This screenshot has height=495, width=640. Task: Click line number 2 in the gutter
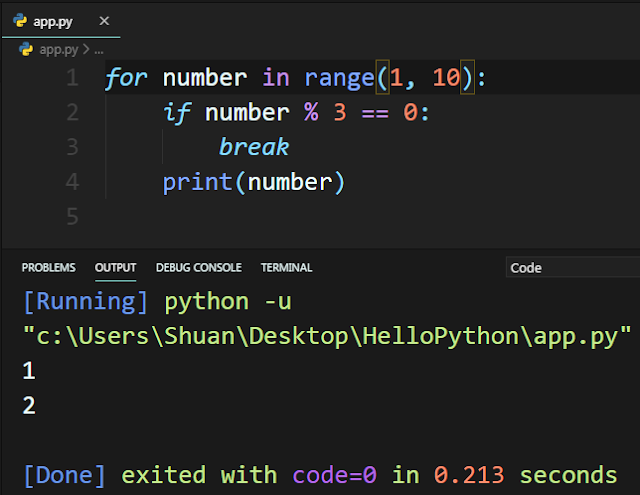72,112
